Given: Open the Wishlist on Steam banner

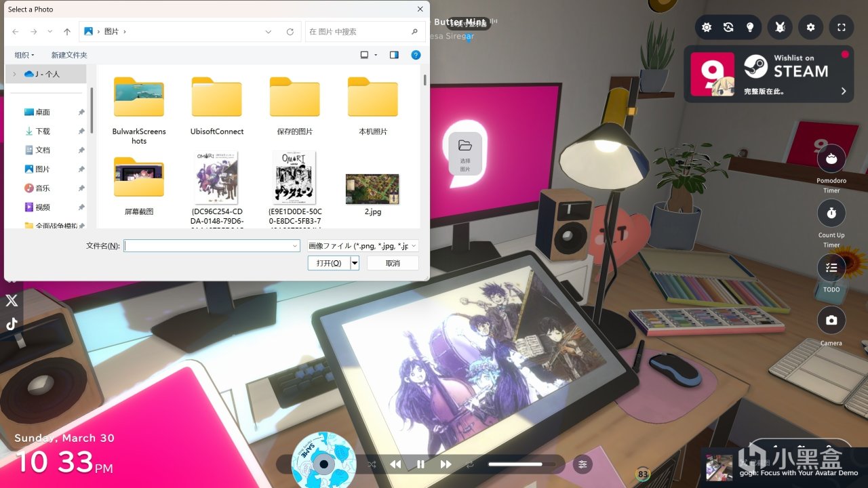Looking at the screenshot, I should pyautogui.click(x=769, y=74).
